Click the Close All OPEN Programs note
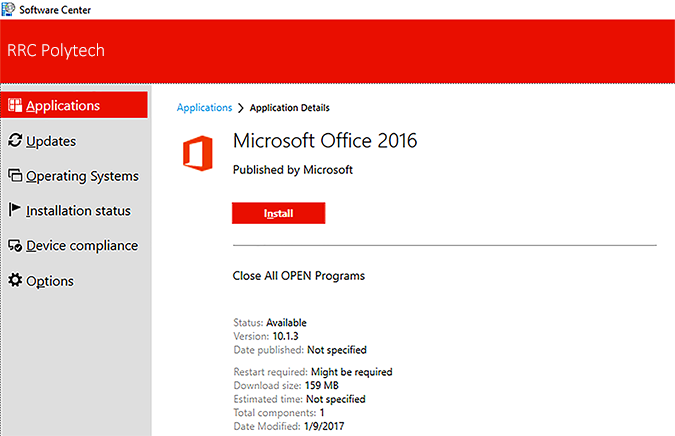The height and width of the screenshot is (436, 675). [x=299, y=276]
